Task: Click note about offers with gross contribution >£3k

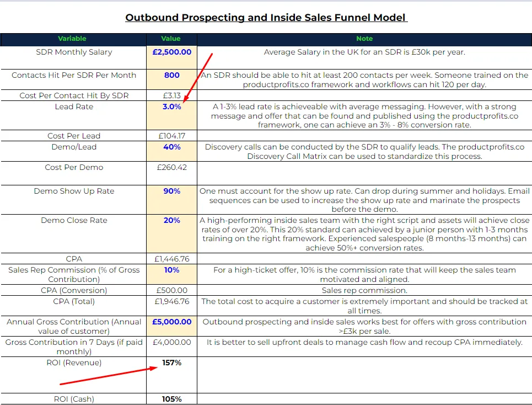Action: pyautogui.click(x=364, y=326)
